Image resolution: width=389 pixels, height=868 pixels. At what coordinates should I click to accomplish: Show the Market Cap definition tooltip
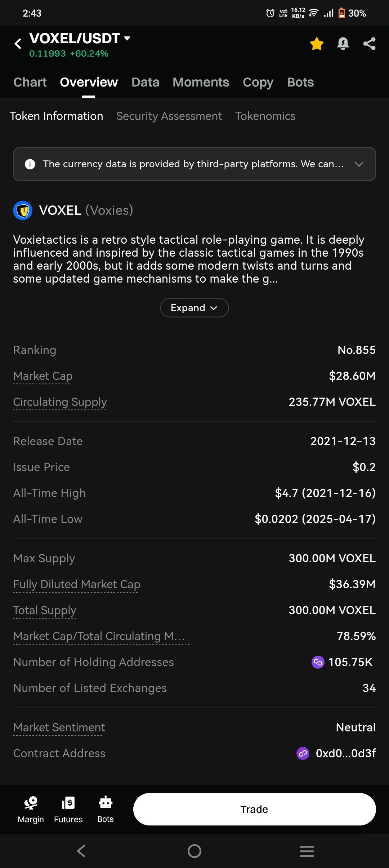point(43,376)
